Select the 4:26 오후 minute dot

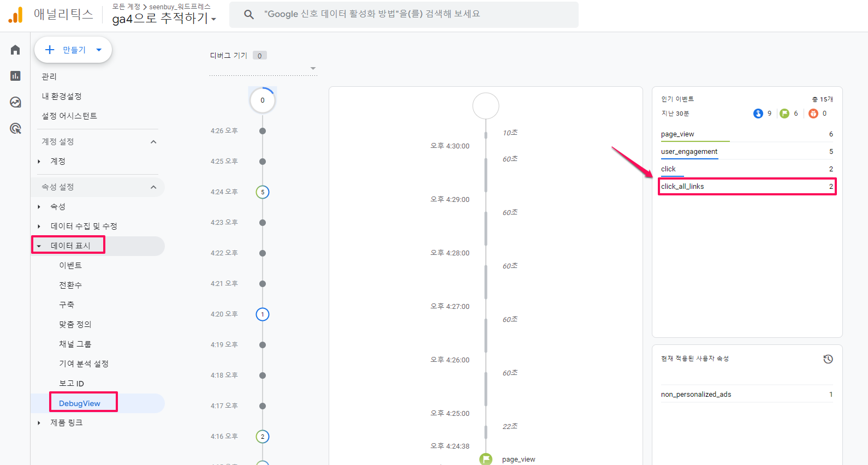(263, 131)
